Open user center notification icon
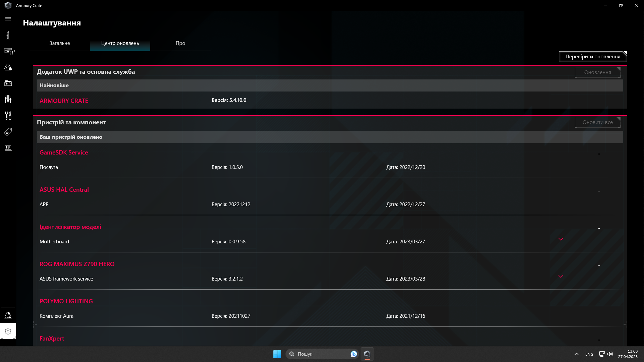 (x=8, y=315)
